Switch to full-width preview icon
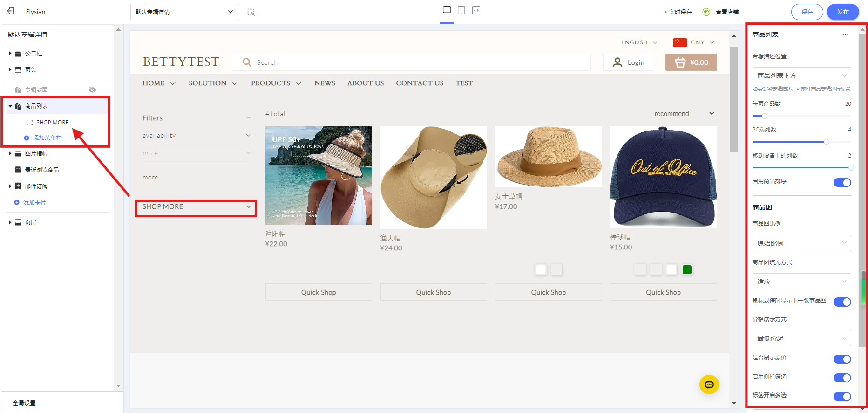The height and width of the screenshot is (413, 868). [x=476, y=10]
